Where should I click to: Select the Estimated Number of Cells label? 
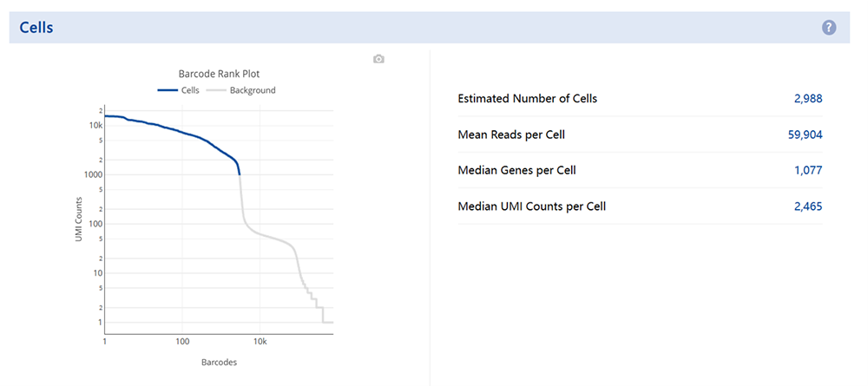click(527, 99)
